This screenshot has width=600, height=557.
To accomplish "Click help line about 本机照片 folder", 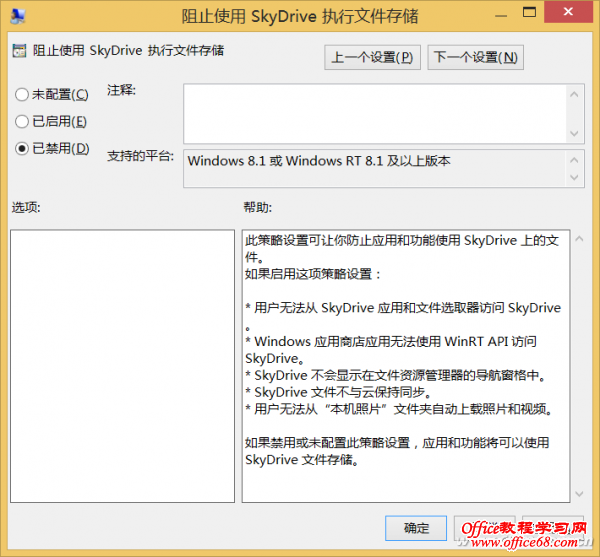I will (x=399, y=409).
